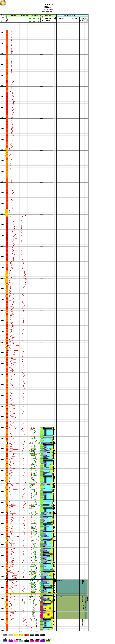Image resolution: width=115 pixels, height=644 pixels.
Task: Click the GR curve label
Action: tap(13, 17)
